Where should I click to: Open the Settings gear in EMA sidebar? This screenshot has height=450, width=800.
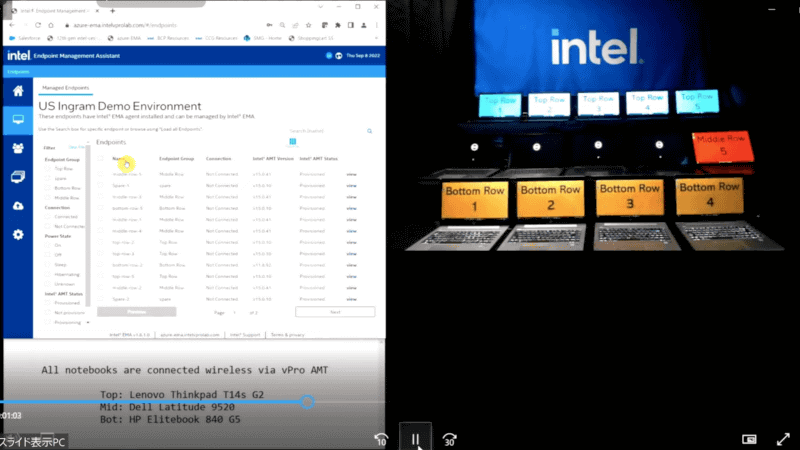[x=18, y=235]
